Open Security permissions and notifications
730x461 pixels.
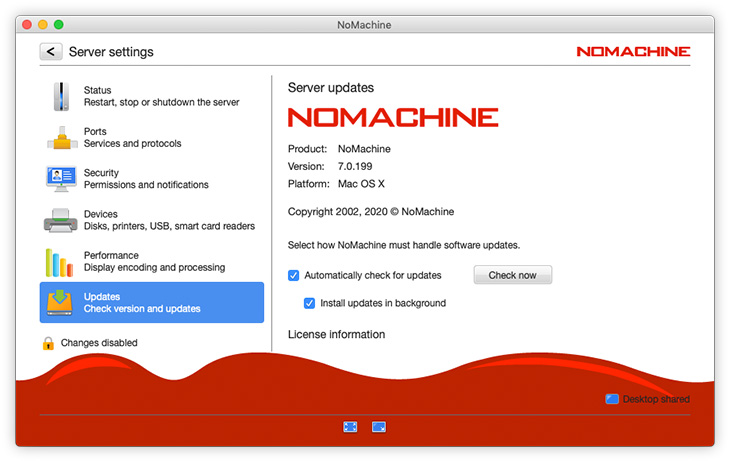146,179
